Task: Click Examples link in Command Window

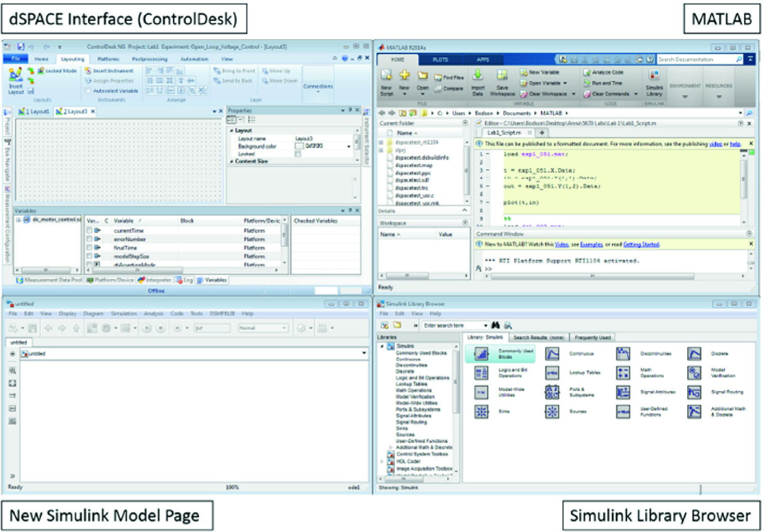Action: coord(591,244)
